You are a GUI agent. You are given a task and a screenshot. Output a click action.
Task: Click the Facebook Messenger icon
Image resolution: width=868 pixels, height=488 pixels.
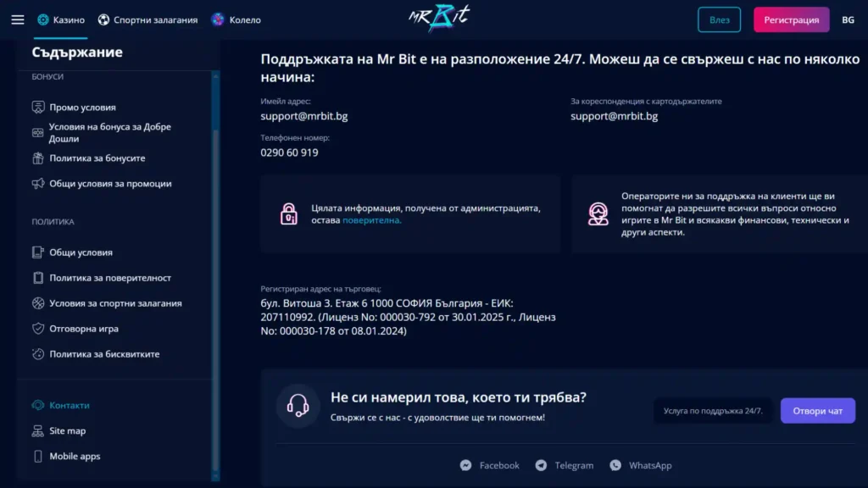pyautogui.click(x=465, y=465)
